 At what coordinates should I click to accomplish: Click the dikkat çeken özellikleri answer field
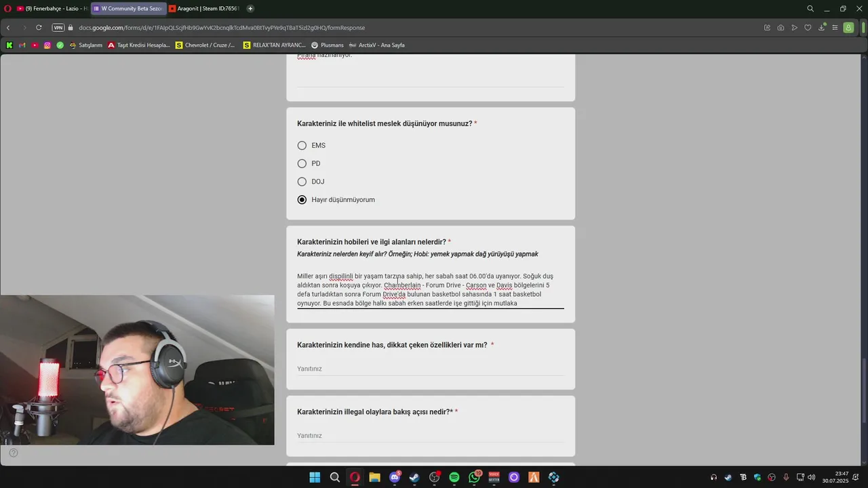pyautogui.click(x=430, y=369)
